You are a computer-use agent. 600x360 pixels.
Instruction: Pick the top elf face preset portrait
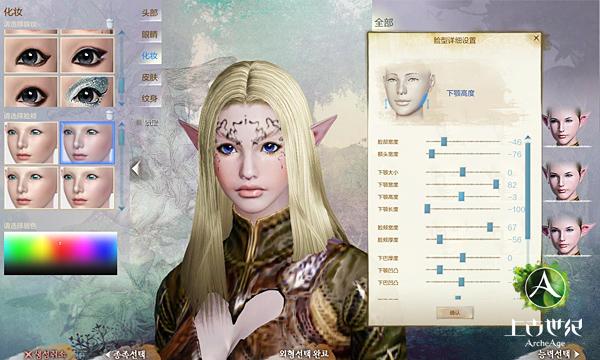pyautogui.click(x=565, y=126)
